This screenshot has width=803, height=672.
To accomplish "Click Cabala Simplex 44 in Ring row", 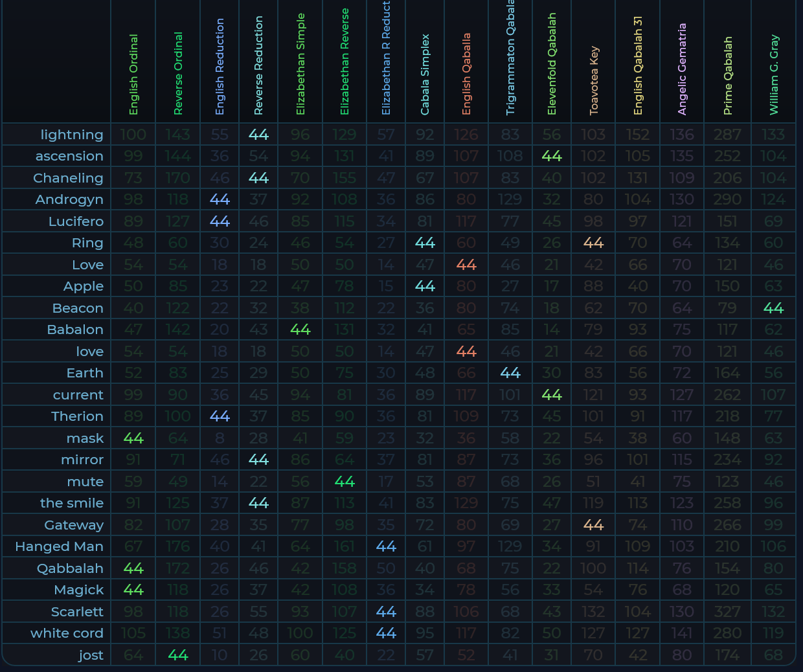I will pyautogui.click(x=425, y=243).
